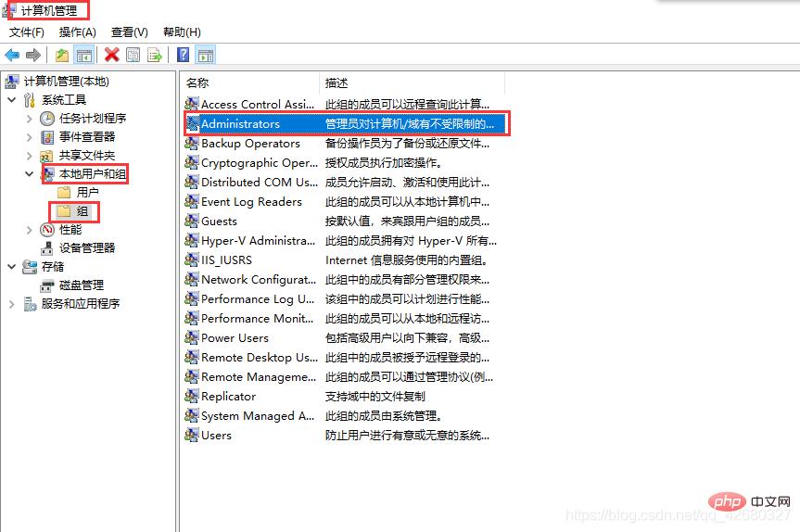This screenshot has height=532, width=800.
Task: Toggle the Show/Hide Console Tree icon
Action: [x=83, y=55]
